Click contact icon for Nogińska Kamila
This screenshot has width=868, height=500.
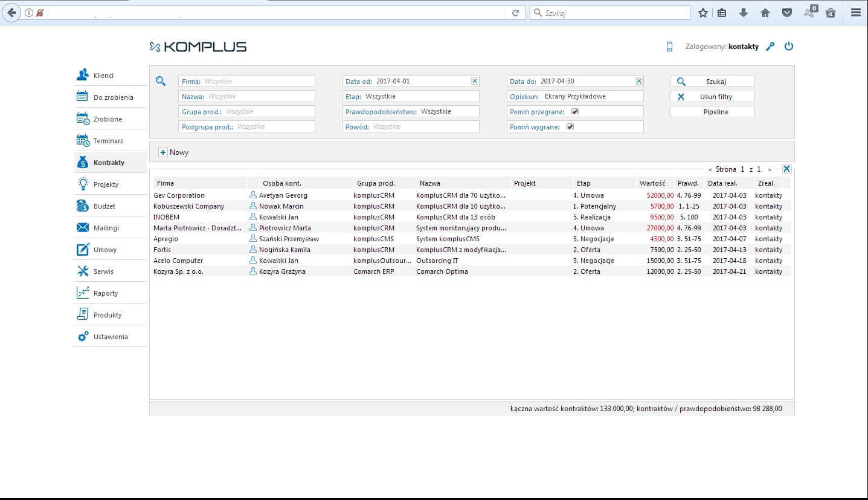(253, 250)
